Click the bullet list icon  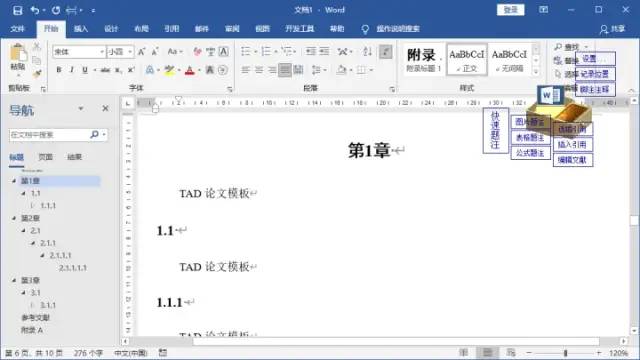[245, 51]
